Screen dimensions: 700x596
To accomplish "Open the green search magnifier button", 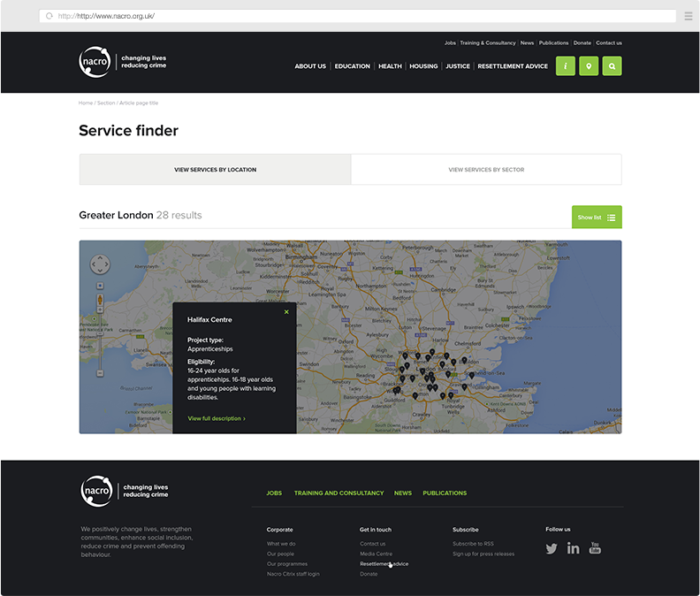I will 612,66.
